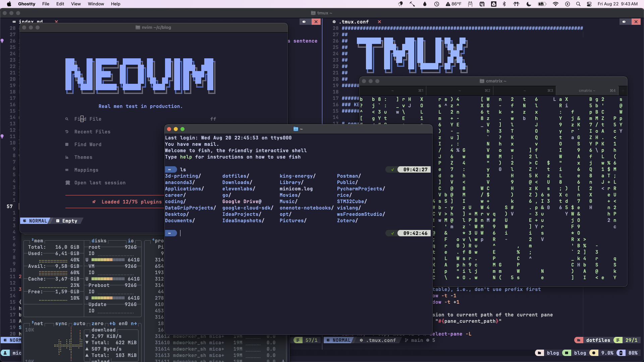Select the cmatrix ~ tab ⌘4

pos(587,90)
